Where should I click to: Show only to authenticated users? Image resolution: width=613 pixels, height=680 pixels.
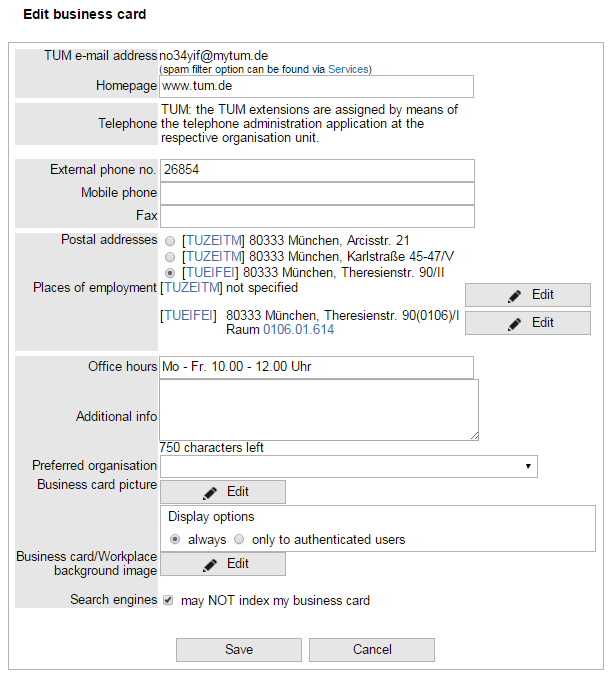pos(239,539)
